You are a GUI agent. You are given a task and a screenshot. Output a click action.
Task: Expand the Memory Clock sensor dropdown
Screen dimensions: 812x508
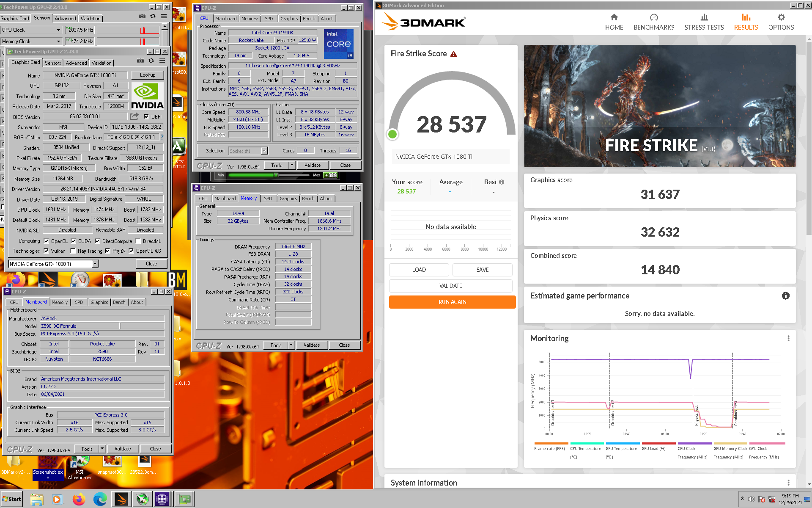58,41
